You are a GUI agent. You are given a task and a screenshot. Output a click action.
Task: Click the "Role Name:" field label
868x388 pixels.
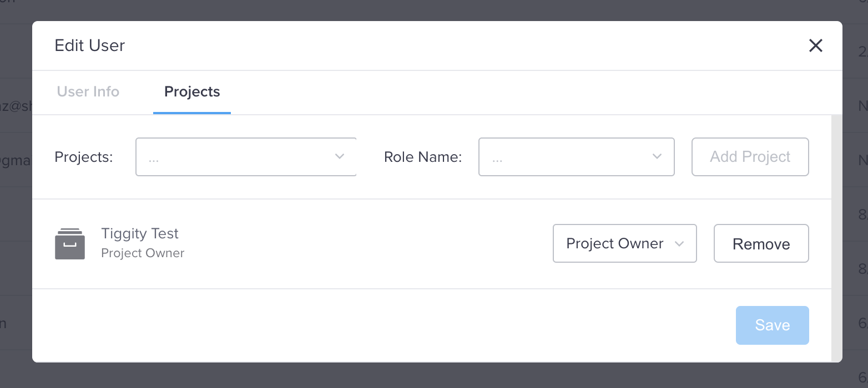(x=423, y=157)
